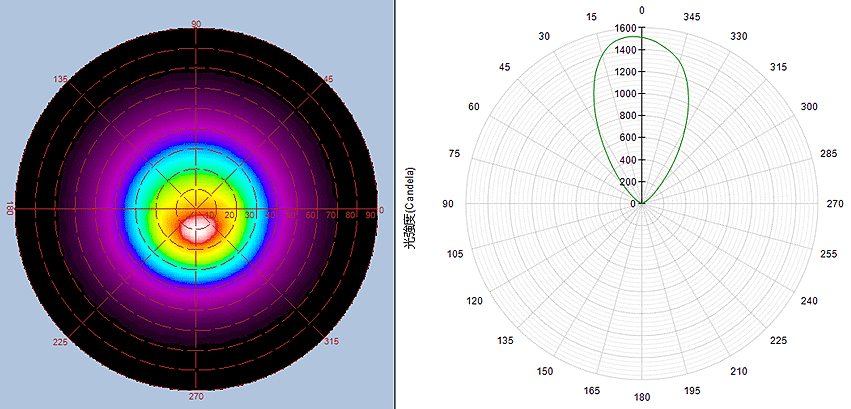Click the 210 degree angle label

point(739,371)
